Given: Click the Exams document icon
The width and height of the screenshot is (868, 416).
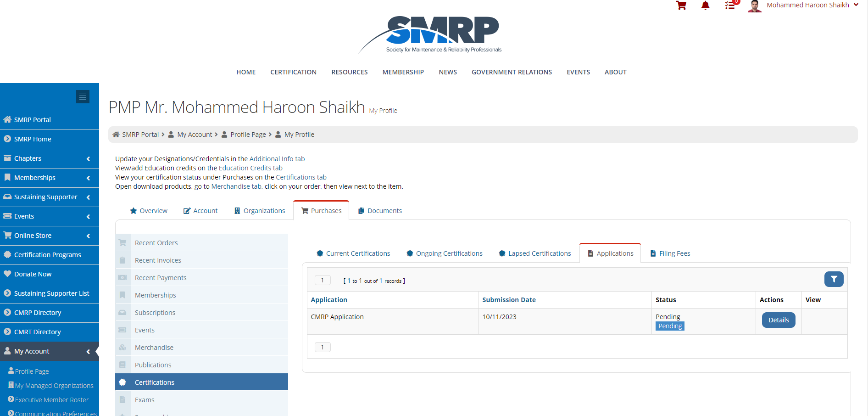Looking at the screenshot, I should 122,400.
